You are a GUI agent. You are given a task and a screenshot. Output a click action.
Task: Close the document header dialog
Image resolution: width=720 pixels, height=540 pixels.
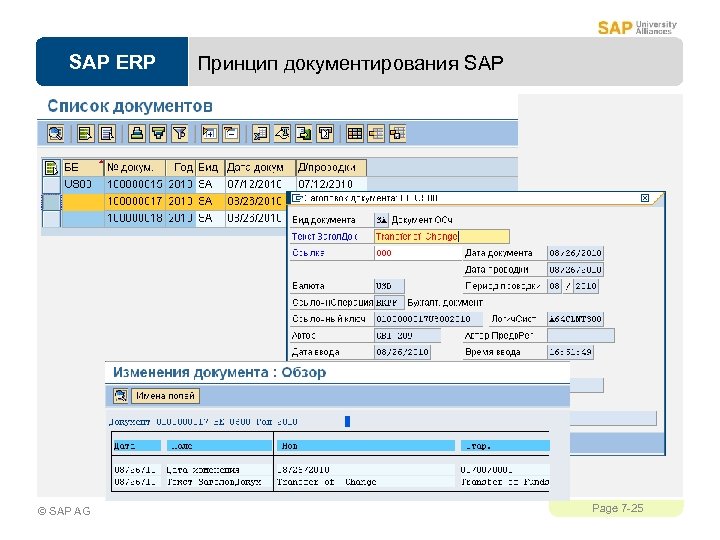click(x=645, y=198)
